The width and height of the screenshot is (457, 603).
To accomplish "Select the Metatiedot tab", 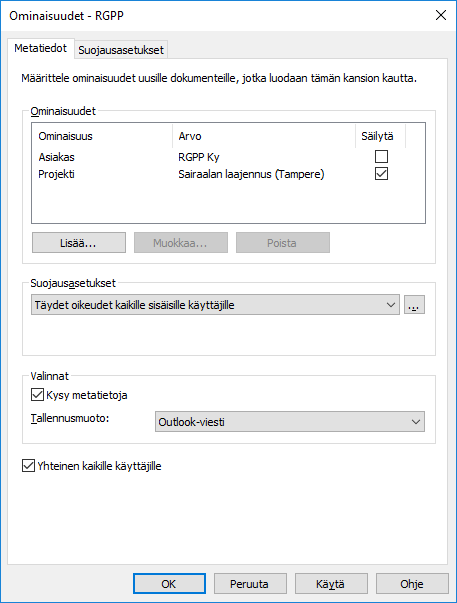I will coord(40,48).
